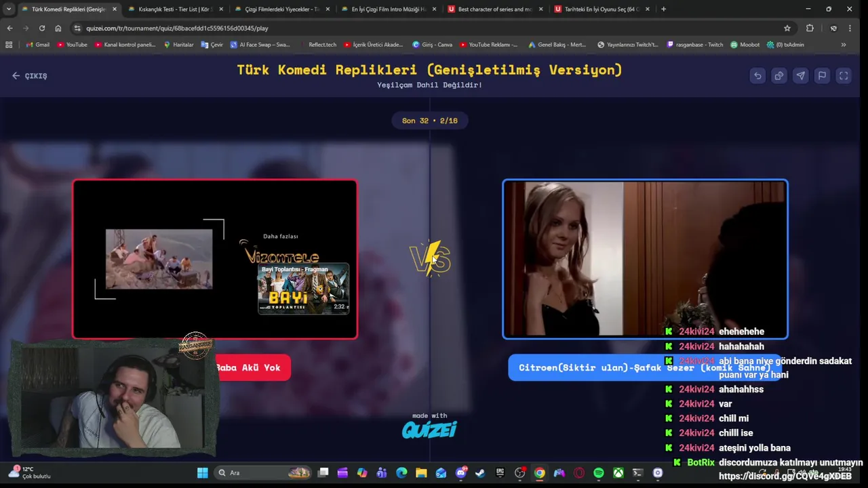Open Opera GX from taskbar
Image resolution: width=868 pixels, height=488 pixels.
(x=579, y=473)
